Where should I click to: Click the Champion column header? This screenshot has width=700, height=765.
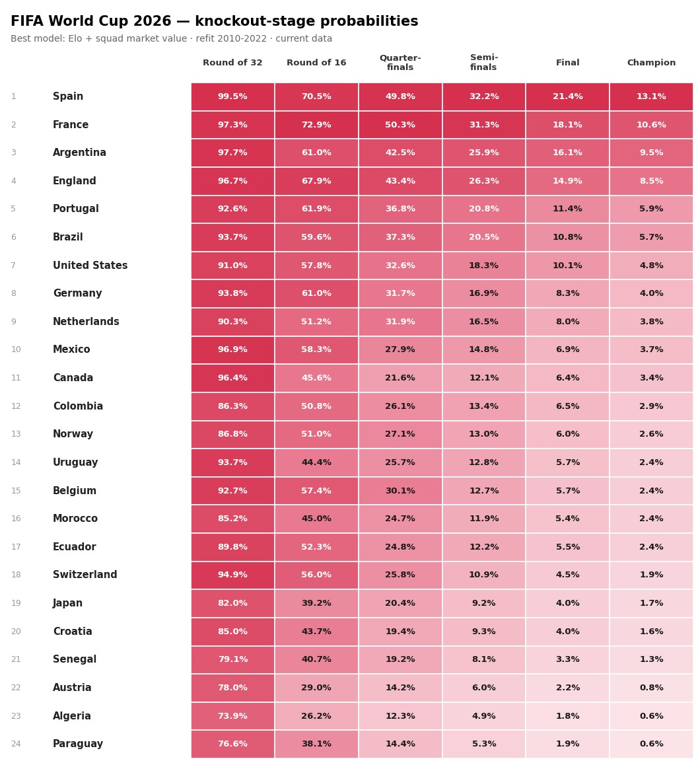[x=650, y=63]
